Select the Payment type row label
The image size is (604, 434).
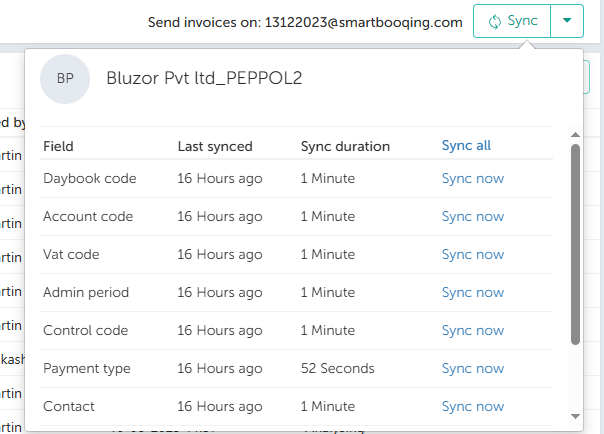[x=87, y=369]
